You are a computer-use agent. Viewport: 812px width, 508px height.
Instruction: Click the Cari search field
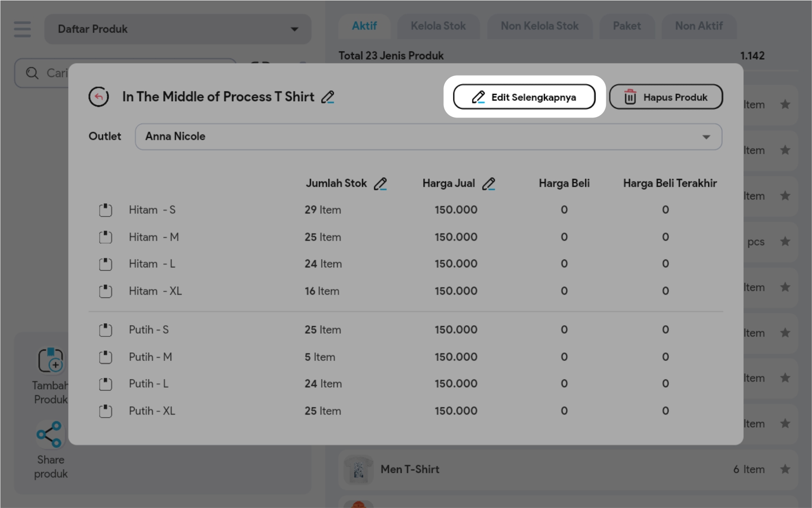[56, 73]
